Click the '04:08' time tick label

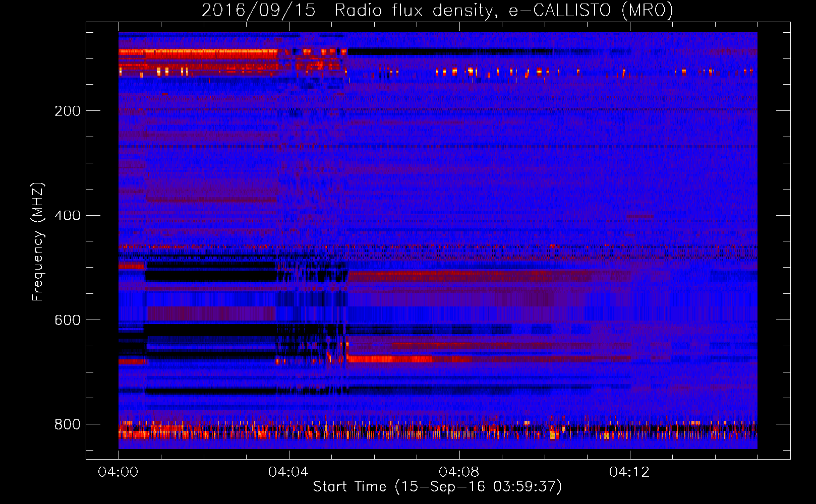[x=459, y=472]
